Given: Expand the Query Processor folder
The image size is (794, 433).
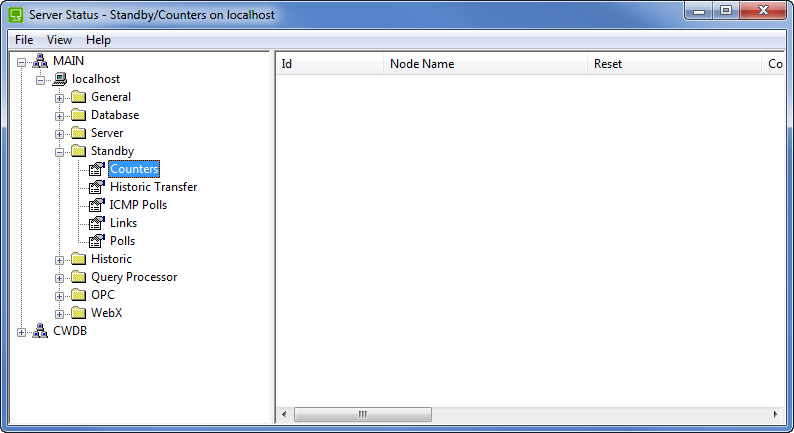Looking at the screenshot, I should (x=59, y=278).
